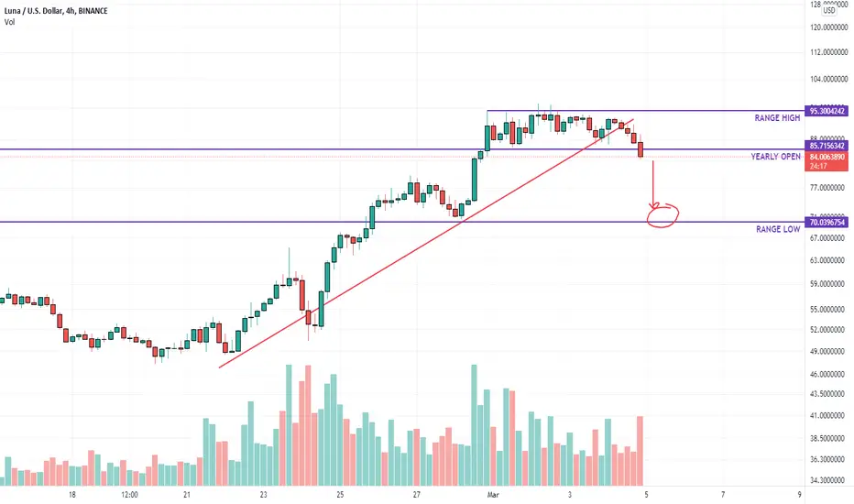Select the red downward arrow drawing
854x504 pixels.
click(x=653, y=184)
